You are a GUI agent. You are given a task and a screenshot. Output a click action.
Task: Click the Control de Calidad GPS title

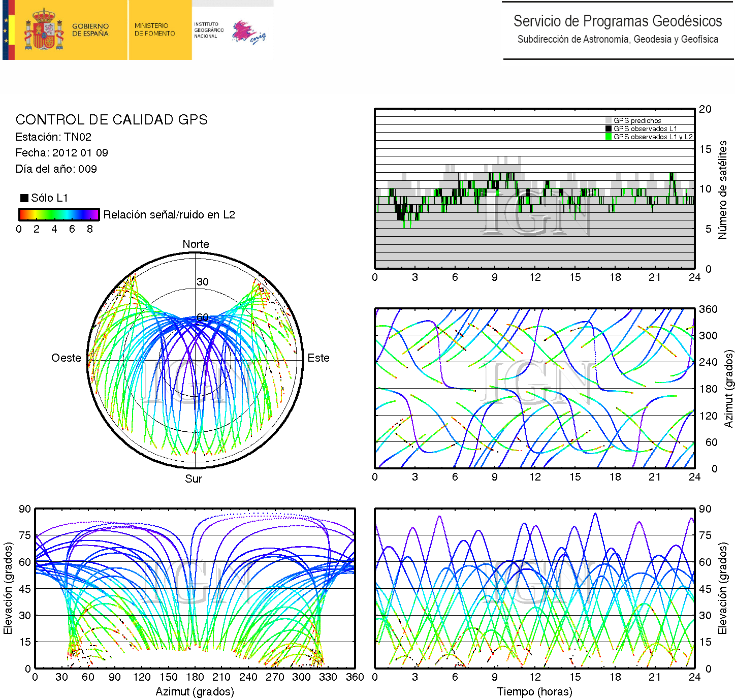111,120
